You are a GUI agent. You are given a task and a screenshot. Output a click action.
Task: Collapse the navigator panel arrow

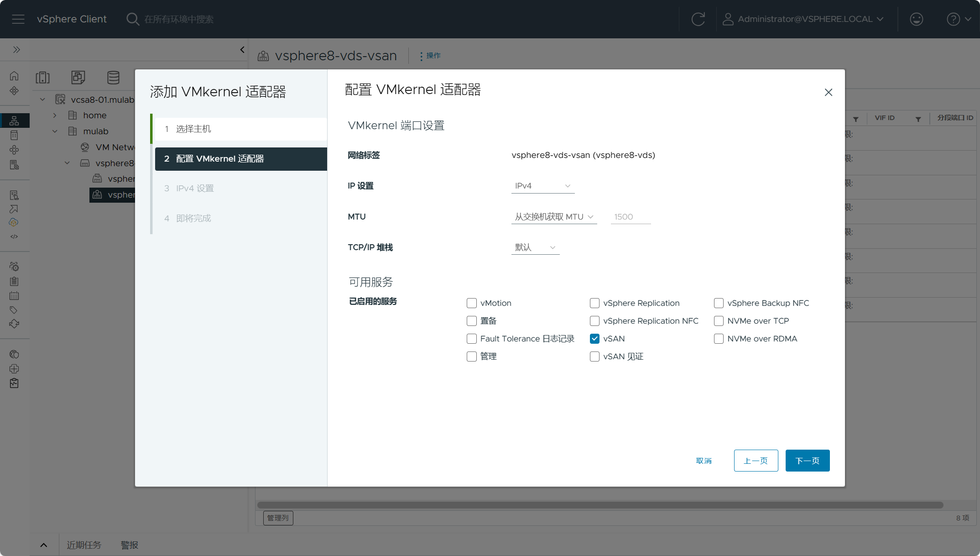tap(242, 49)
